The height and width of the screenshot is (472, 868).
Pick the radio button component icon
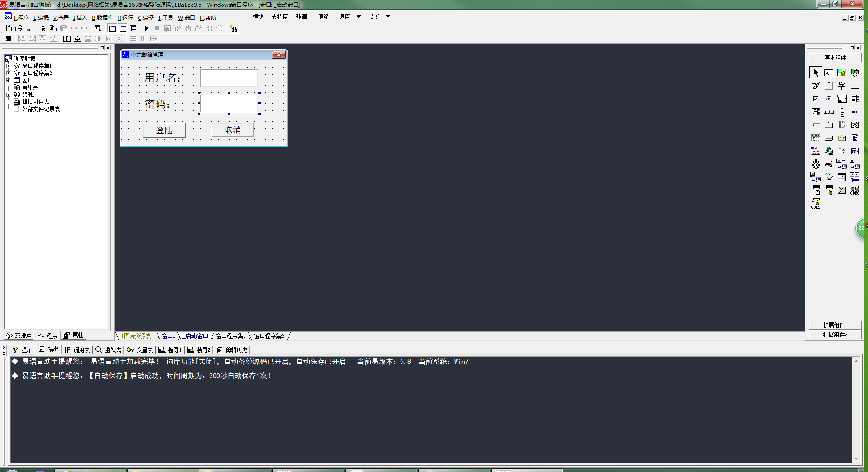[829, 99]
